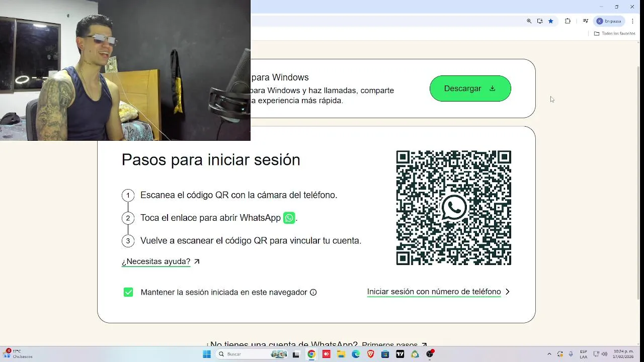Open the green and gold taskbar app icon
644x362 pixels.
(415, 354)
